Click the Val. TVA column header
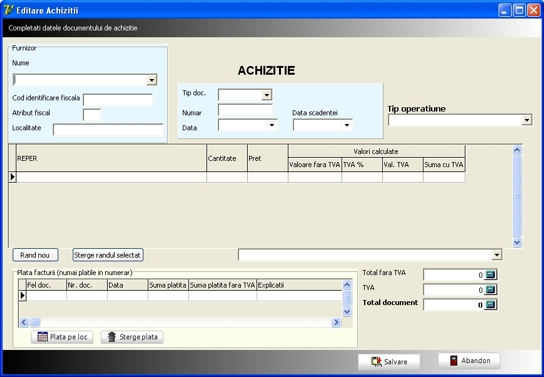544x377 pixels. [x=402, y=165]
